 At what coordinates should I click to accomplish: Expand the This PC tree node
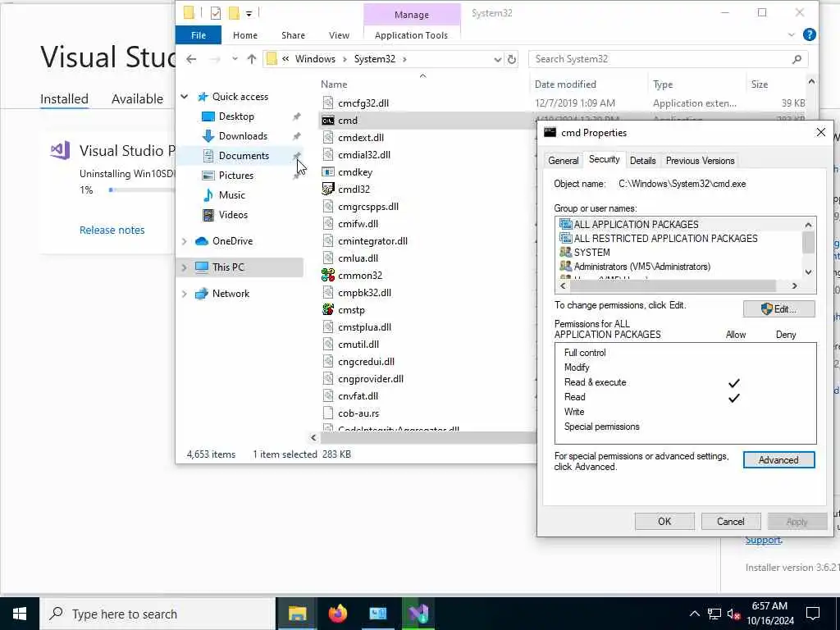(x=185, y=267)
